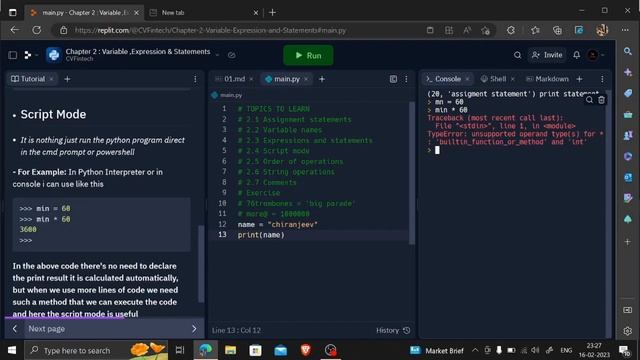Viewport: 640px width, 360px height.
Task: Search within the console output
Action: 589,100
